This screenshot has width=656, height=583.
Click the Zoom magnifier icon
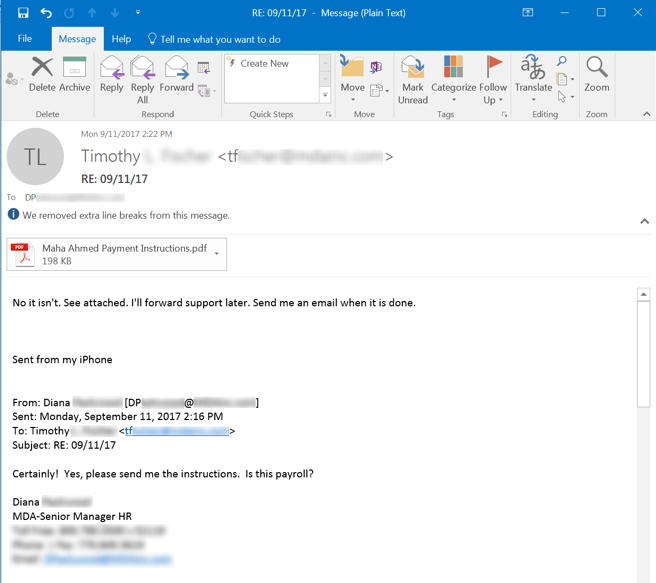tap(597, 75)
